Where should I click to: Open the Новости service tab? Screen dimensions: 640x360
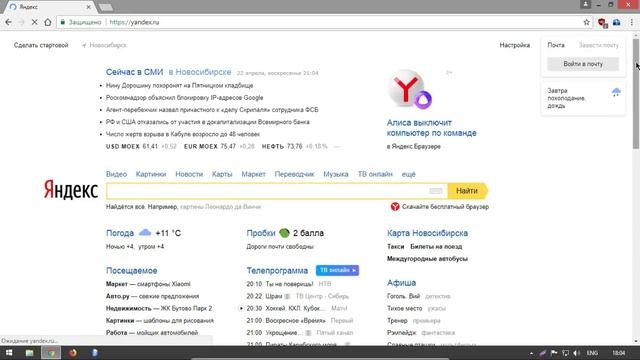[x=189, y=174]
